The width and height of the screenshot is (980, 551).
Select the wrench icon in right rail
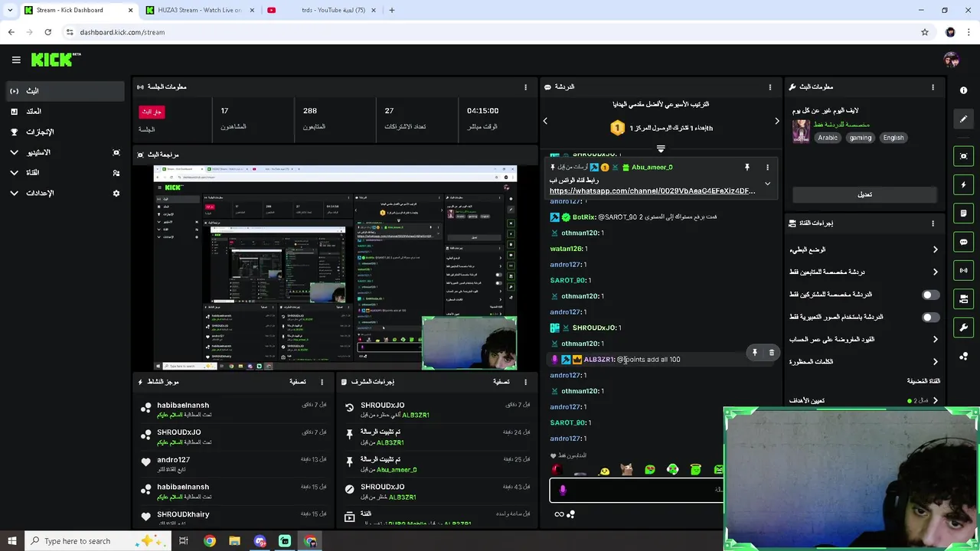pos(963,328)
